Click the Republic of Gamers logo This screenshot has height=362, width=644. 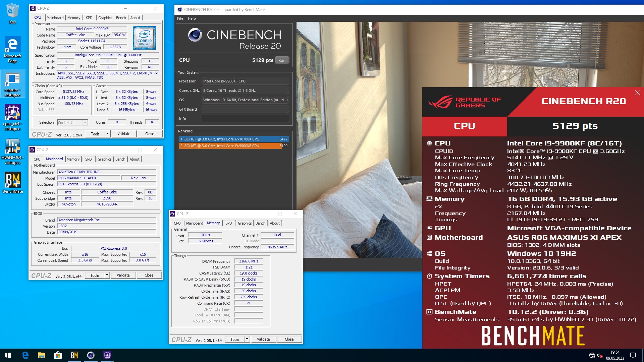[x=465, y=102]
